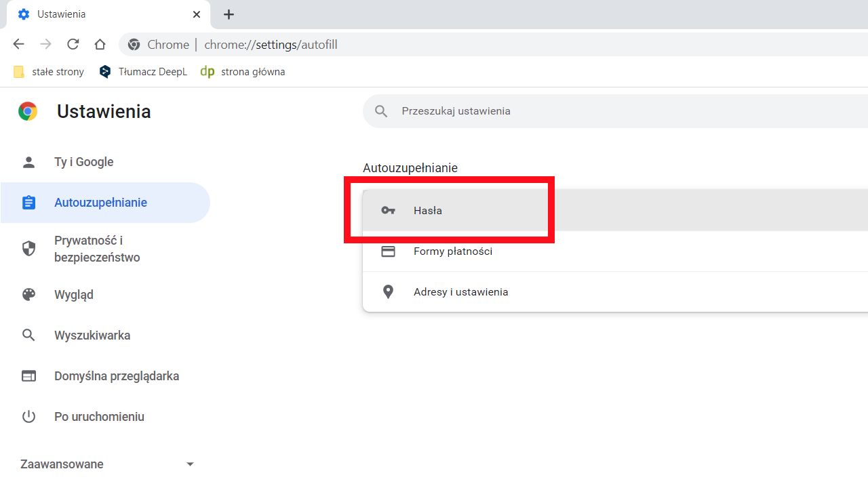This screenshot has height=488, width=868.
Task: Select the Hasła key icon
Action: 388,210
